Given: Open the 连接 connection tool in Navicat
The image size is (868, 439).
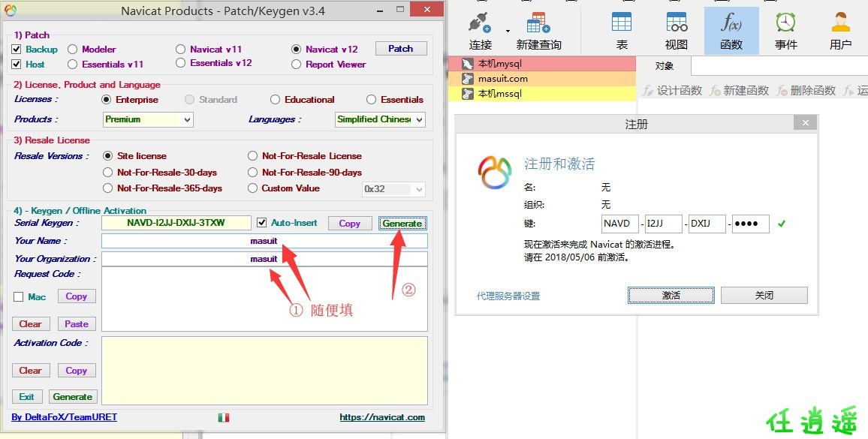Looking at the screenshot, I should 480,31.
